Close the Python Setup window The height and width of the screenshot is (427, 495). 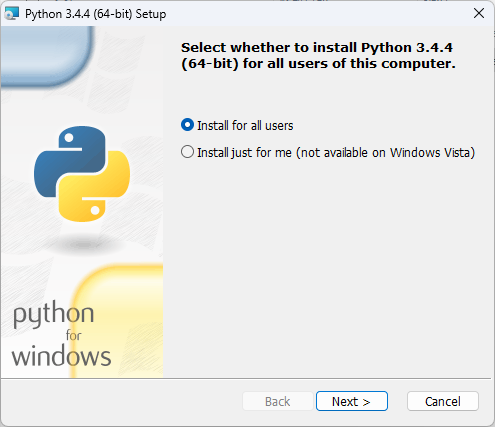479,13
